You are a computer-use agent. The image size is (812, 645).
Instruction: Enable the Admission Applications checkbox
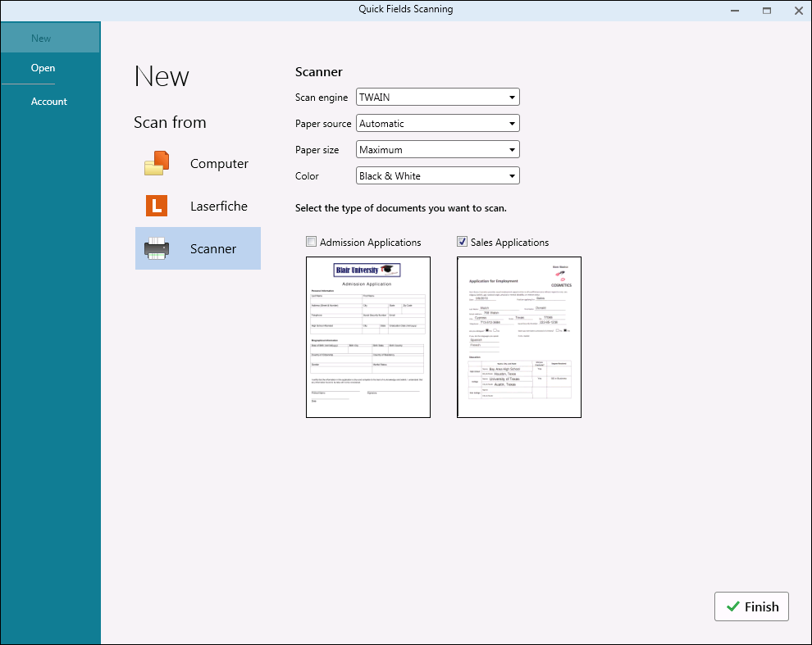coord(311,242)
